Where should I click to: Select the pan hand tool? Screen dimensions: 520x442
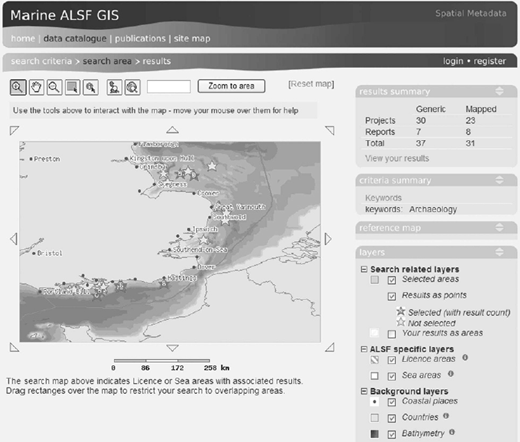[36, 87]
